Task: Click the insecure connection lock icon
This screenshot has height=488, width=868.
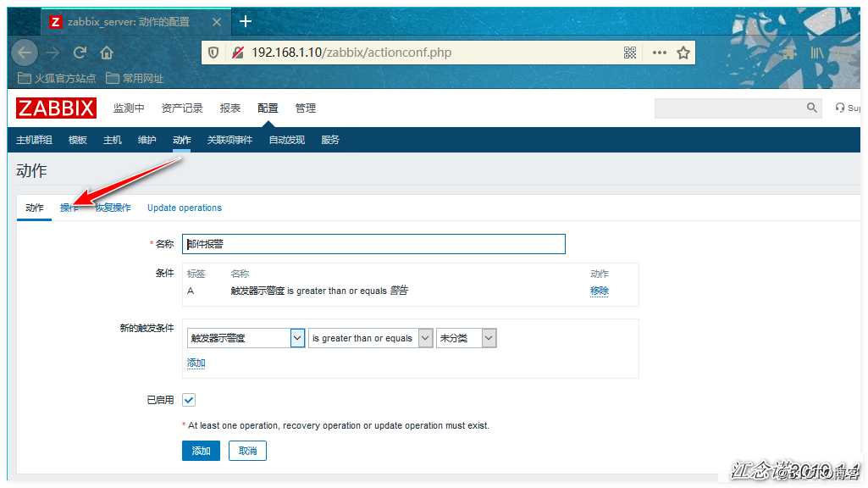Action: click(235, 52)
